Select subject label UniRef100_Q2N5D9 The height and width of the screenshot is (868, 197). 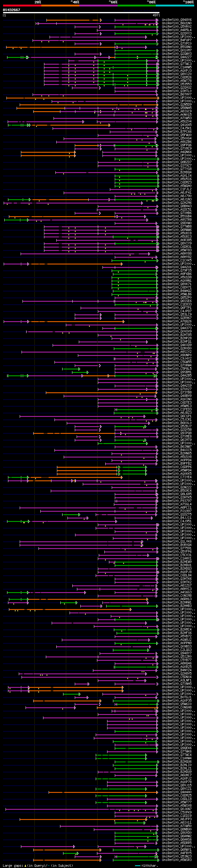pyautogui.click(x=177, y=104)
